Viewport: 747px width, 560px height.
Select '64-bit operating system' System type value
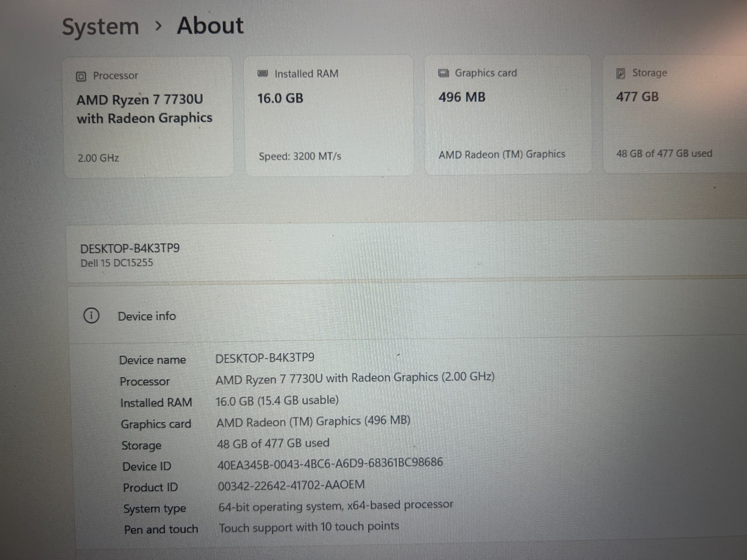336,506
